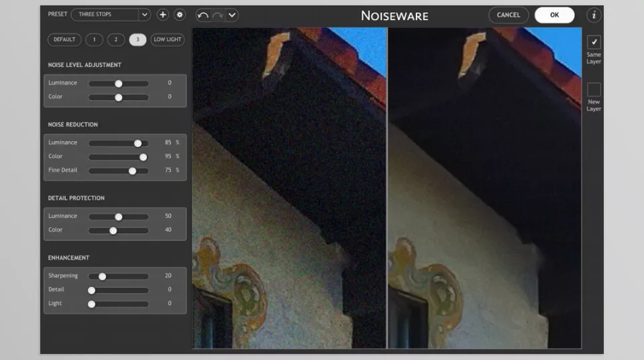Select preset level 2

116,40
